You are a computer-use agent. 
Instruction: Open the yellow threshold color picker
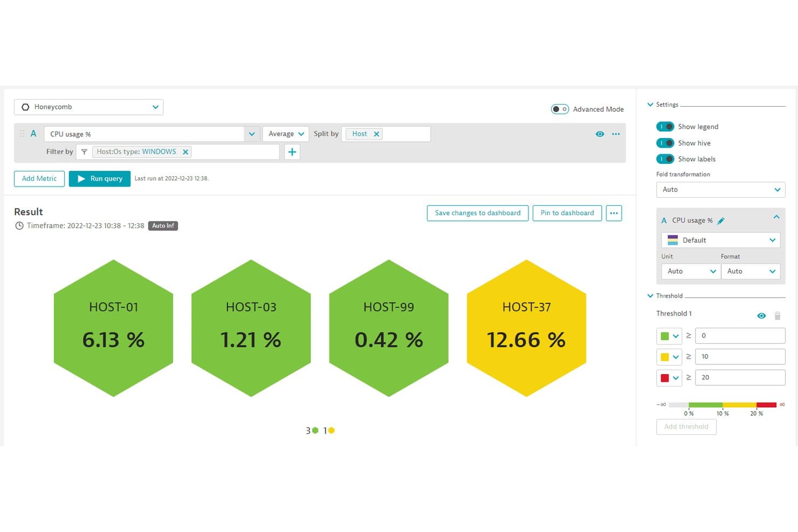pyautogui.click(x=669, y=357)
